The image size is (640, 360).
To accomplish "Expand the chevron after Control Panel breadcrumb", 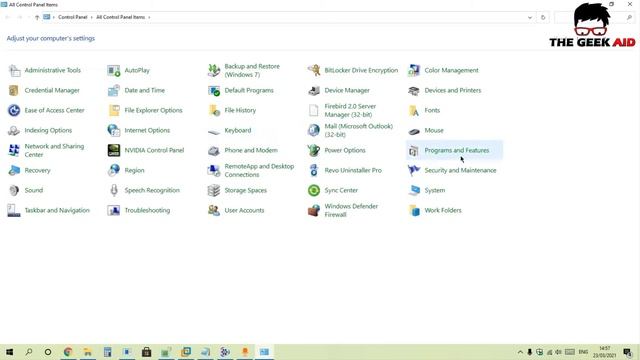I will [91, 17].
